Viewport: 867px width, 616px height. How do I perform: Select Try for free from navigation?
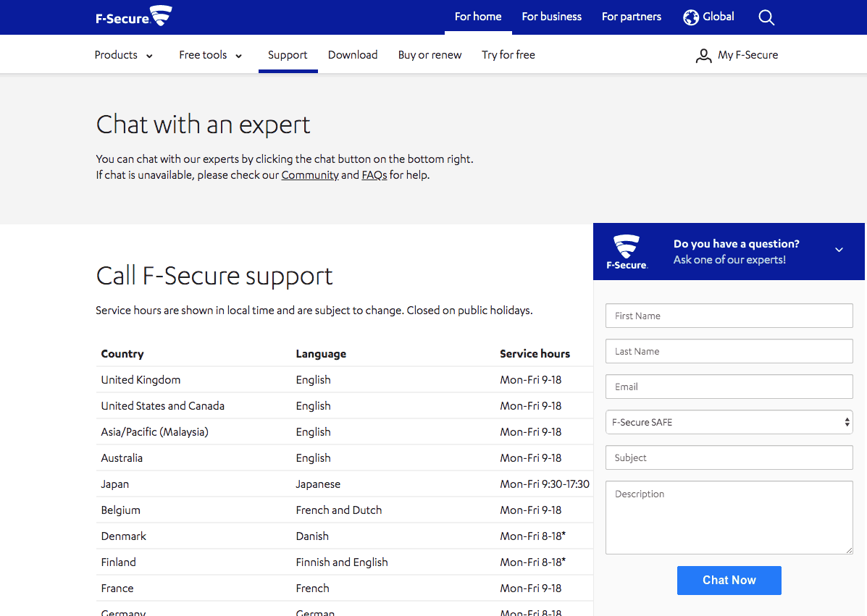tap(508, 54)
